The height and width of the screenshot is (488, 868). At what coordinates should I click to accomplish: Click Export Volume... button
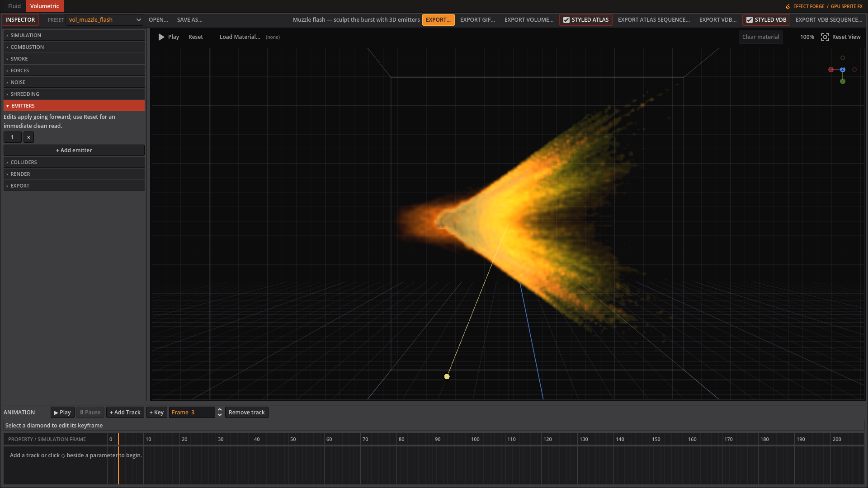coord(529,20)
